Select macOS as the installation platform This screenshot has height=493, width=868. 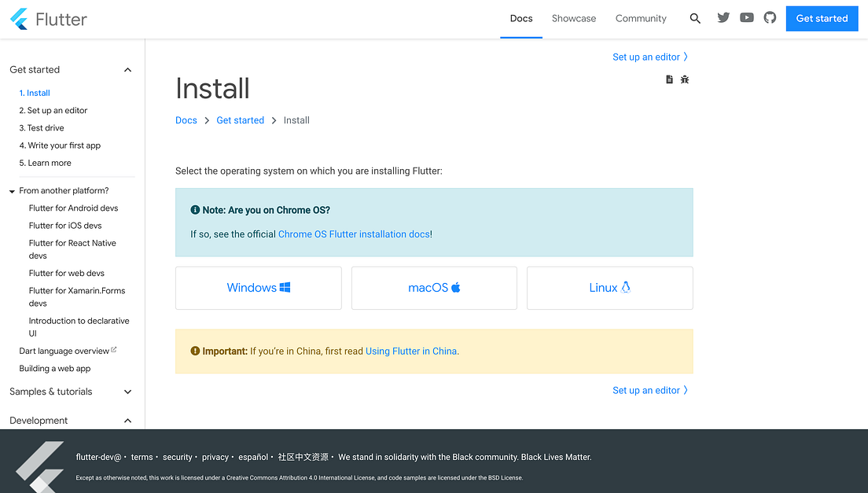(x=433, y=288)
